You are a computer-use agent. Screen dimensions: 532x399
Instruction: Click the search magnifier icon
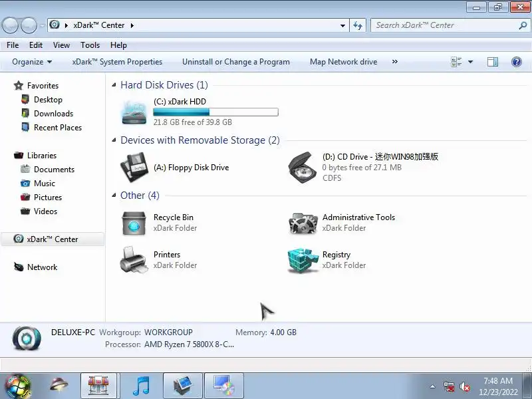[523, 25]
